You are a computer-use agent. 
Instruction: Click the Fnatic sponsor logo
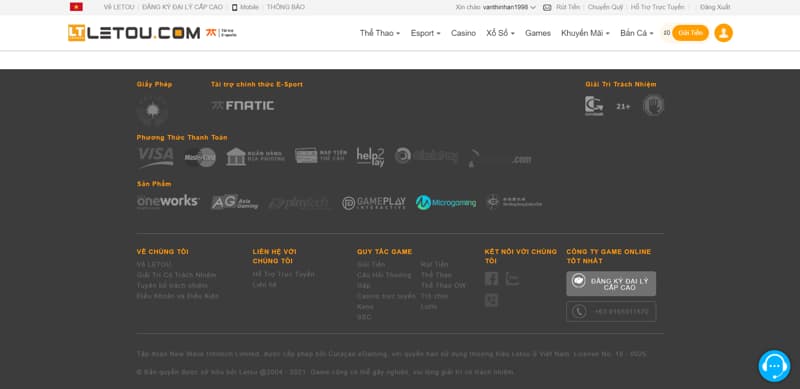(x=243, y=106)
